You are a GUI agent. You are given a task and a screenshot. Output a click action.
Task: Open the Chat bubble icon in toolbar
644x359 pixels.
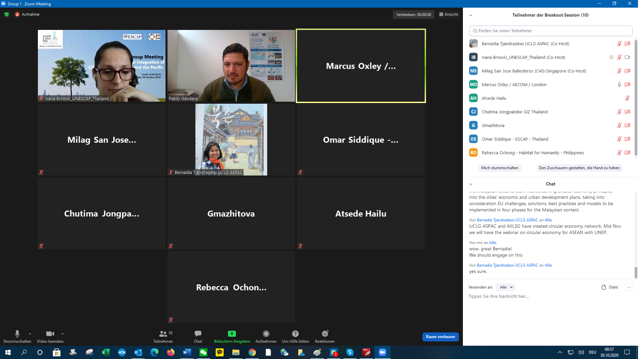coord(198,333)
